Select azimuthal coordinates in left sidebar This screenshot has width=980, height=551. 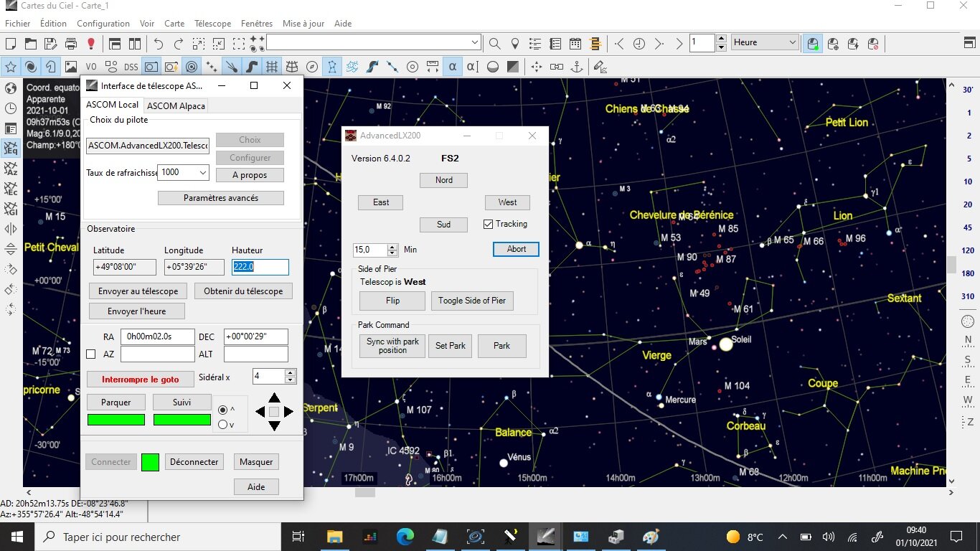11,169
